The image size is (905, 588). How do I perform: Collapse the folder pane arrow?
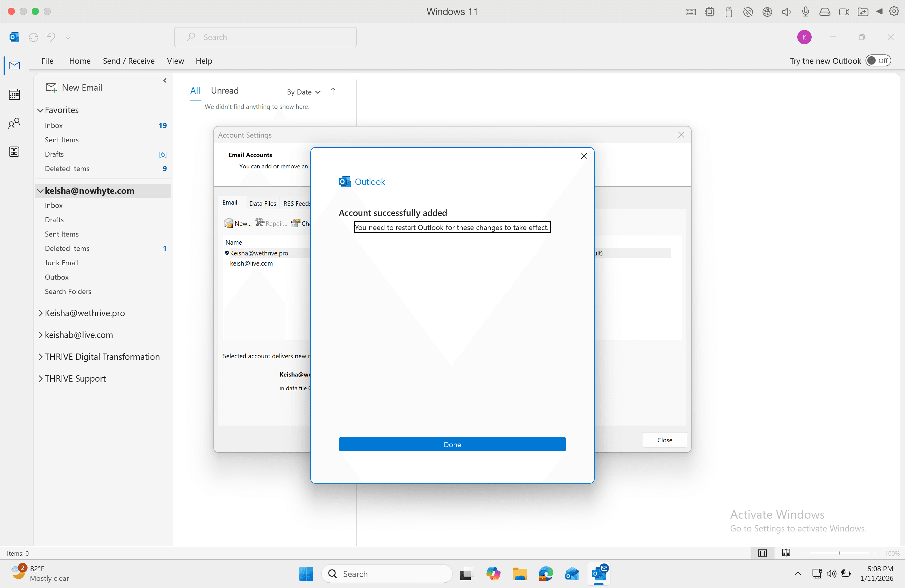pyautogui.click(x=165, y=80)
